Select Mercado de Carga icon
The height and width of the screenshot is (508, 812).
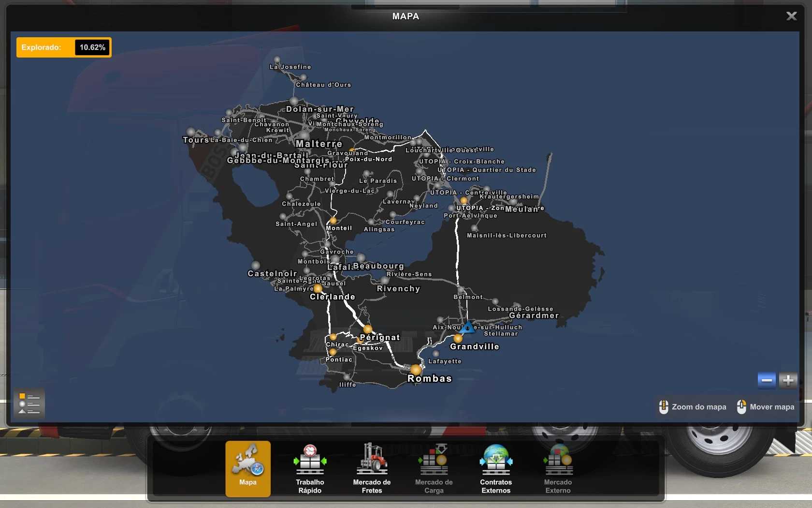point(434,468)
